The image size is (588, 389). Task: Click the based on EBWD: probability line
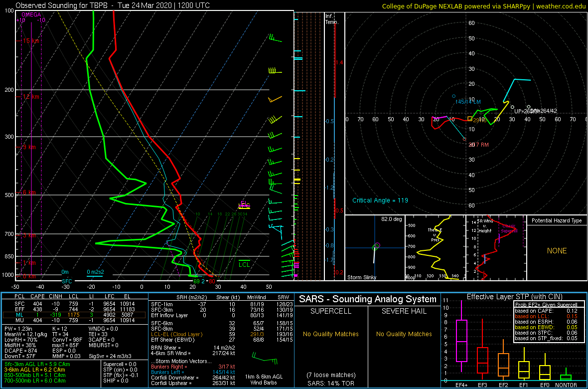coord(546,328)
